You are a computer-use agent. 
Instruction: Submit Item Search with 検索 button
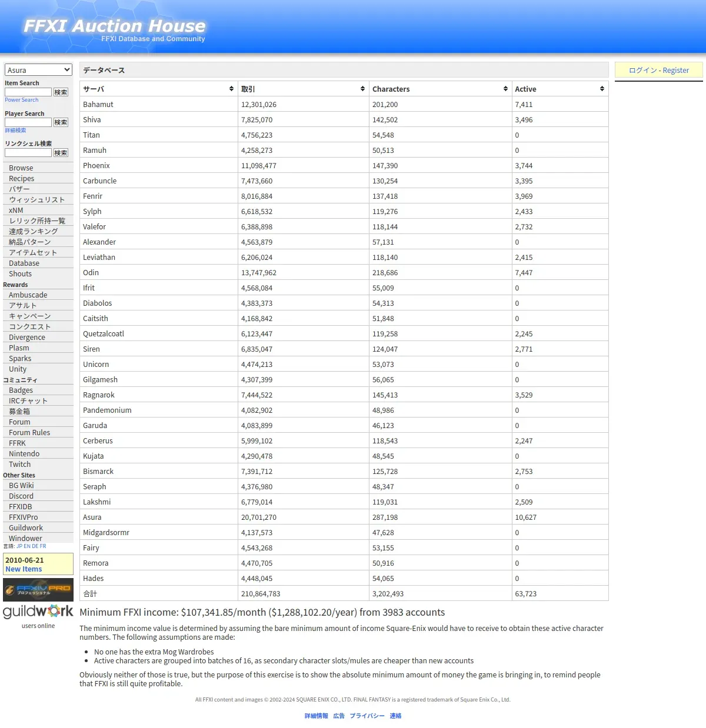(61, 92)
